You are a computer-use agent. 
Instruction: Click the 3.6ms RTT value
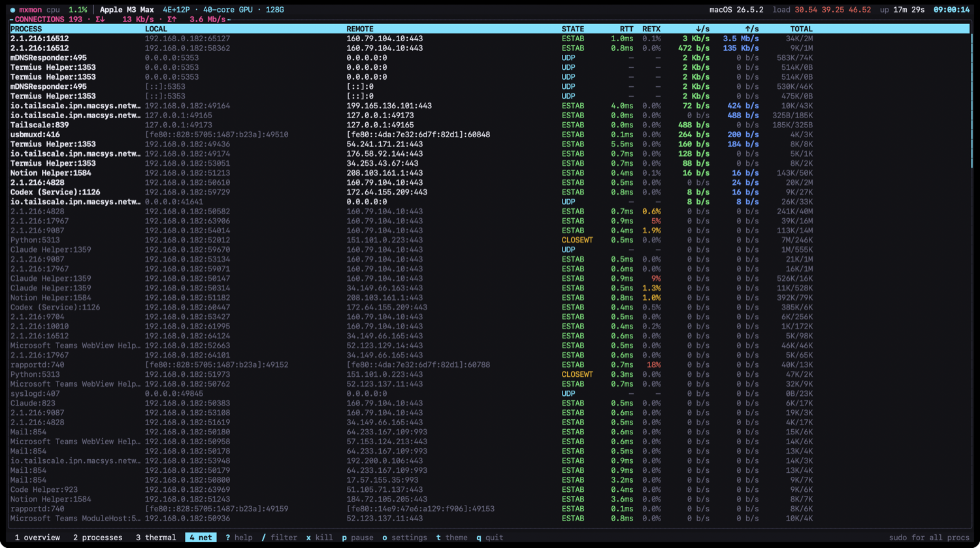[622, 499]
